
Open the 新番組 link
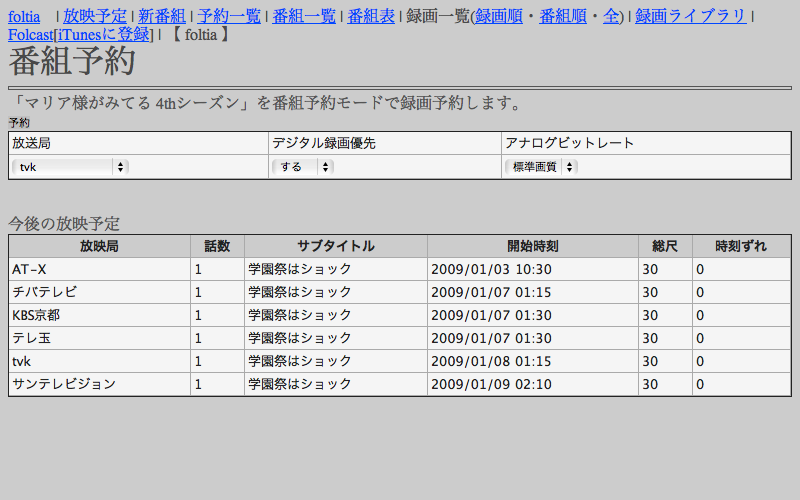coord(161,16)
